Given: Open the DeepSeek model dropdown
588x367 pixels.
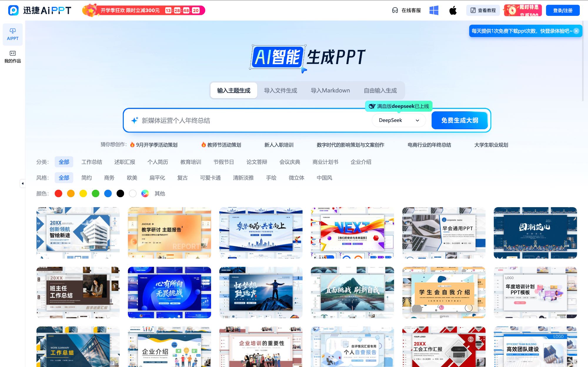Looking at the screenshot, I should point(399,120).
